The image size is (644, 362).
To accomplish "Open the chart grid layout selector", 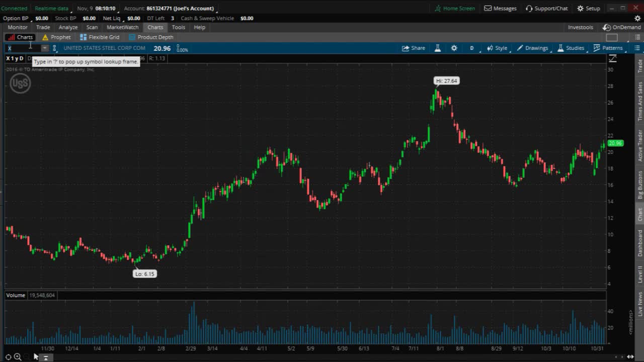I will click(612, 38).
